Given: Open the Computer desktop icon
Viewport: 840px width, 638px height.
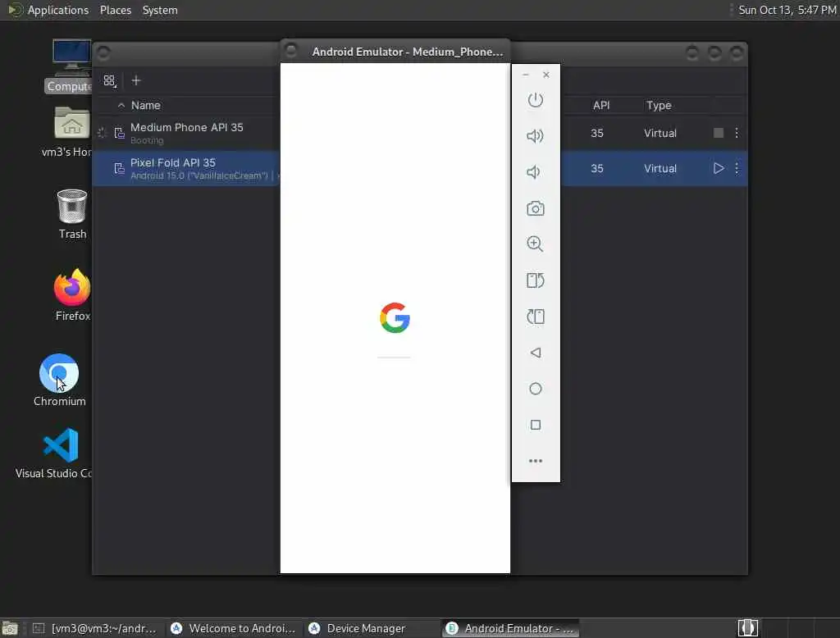Looking at the screenshot, I should (x=71, y=66).
